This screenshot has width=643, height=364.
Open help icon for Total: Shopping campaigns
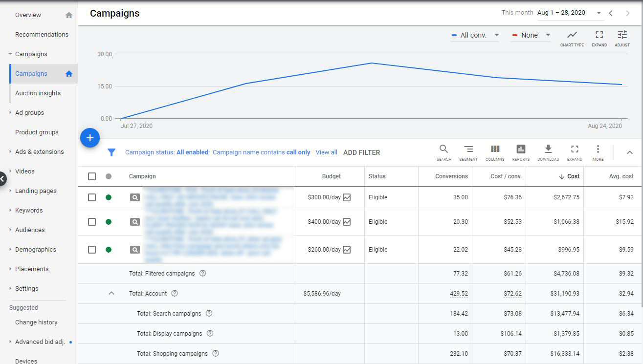(x=216, y=354)
